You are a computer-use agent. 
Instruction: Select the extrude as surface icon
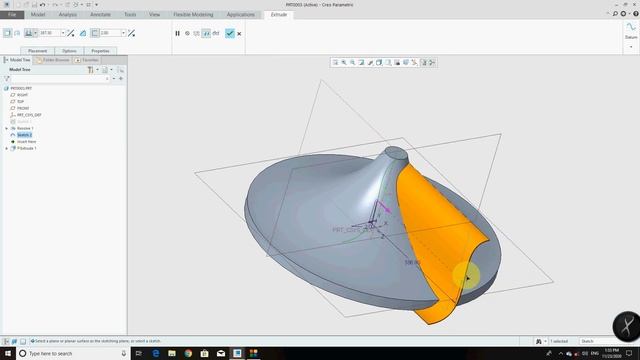[x=17, y=33]
